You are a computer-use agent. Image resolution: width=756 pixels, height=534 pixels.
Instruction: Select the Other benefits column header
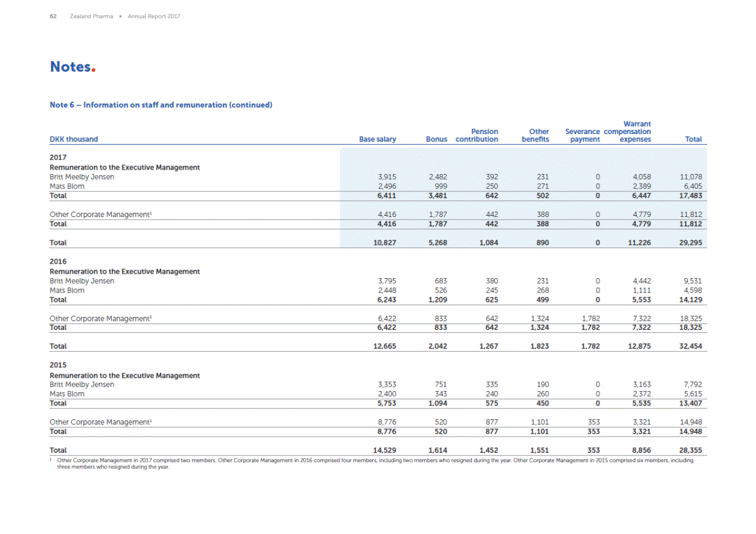coord(536,136)
